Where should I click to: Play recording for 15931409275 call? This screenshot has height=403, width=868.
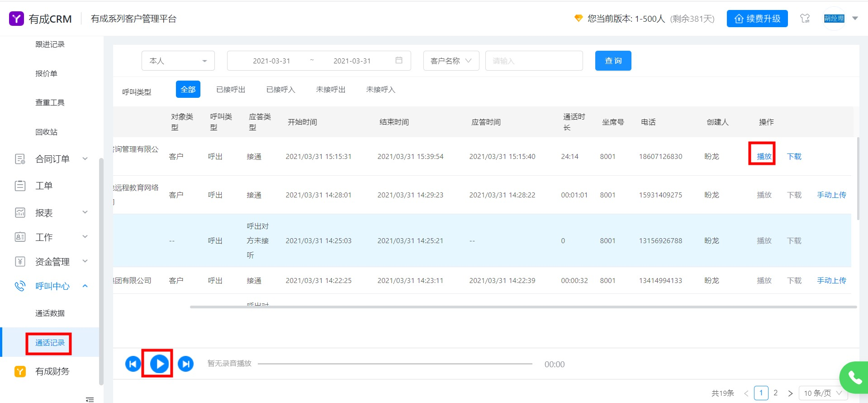pyautogui.click(x=764, y=195)
